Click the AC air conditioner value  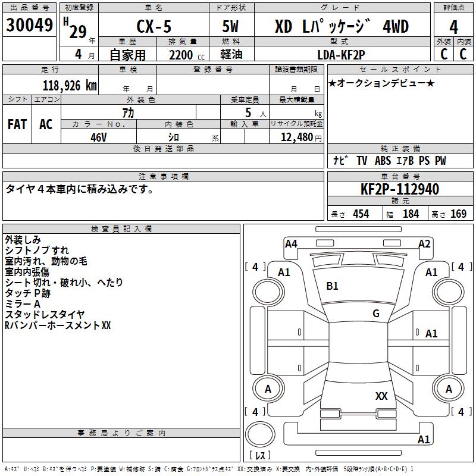[x=46, y=124]
